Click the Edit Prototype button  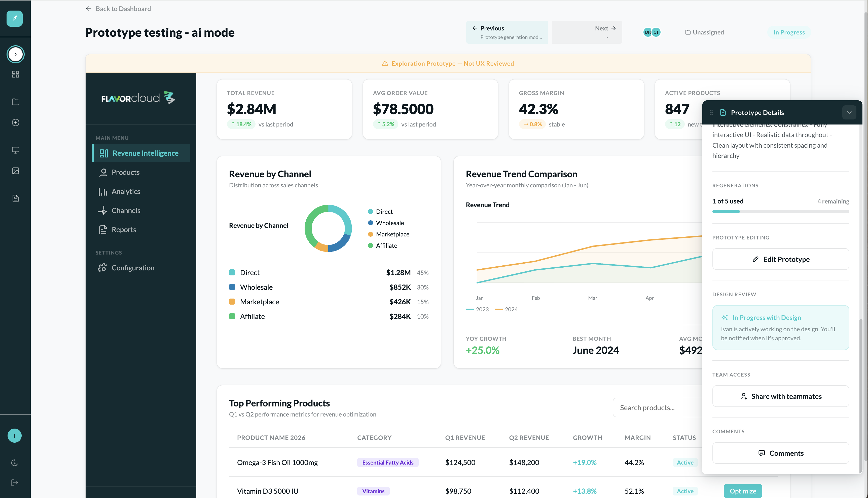pos(781,259)
